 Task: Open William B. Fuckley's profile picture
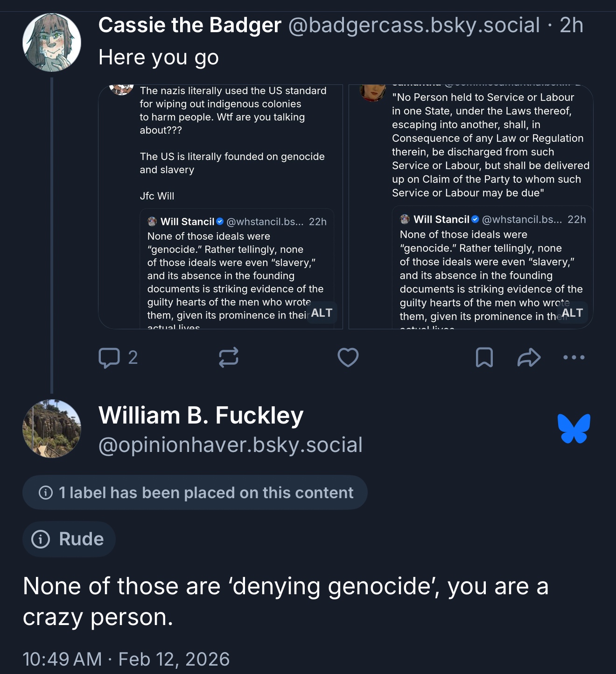(x=52, y=429)
